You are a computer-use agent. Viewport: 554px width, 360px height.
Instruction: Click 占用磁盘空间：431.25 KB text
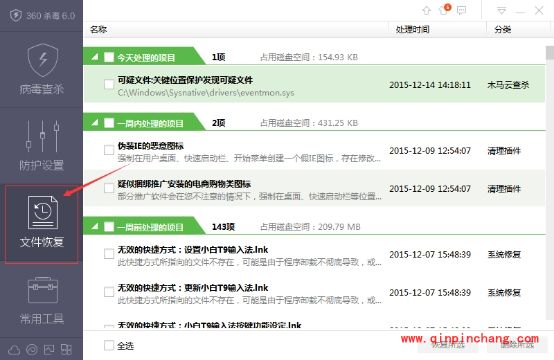point(309,123)
